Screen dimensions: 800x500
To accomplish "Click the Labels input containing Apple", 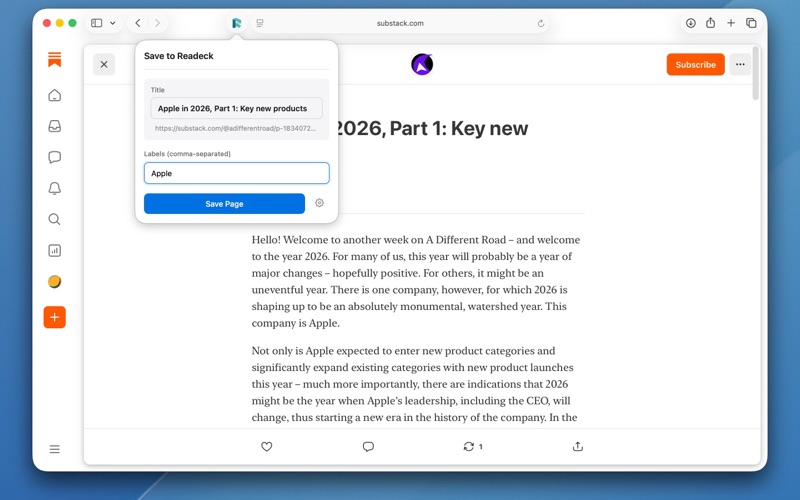I will [237, 173].
